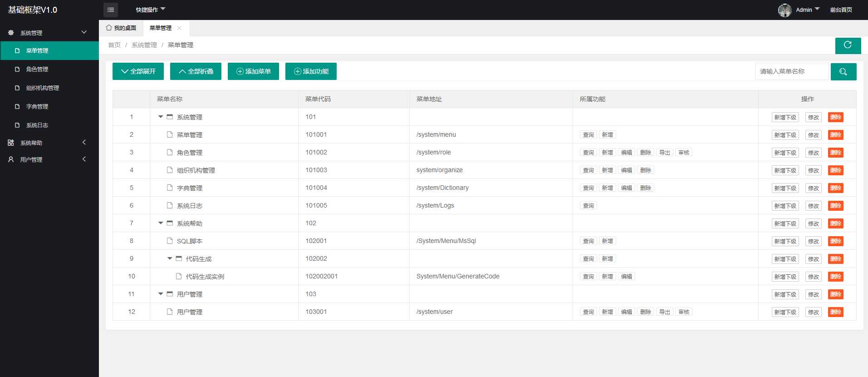
Task: Click 添加功能 button
Action: coord(311,71)
